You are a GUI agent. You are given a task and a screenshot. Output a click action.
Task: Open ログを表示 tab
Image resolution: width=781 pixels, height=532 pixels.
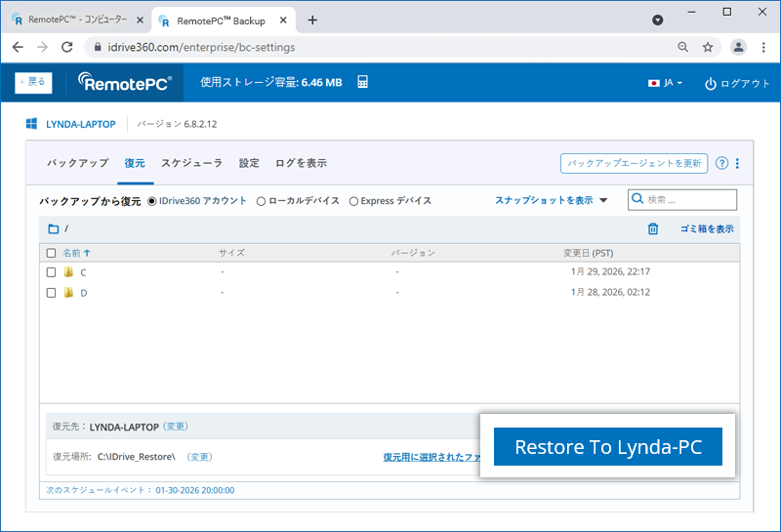pyautogui.click(x=301, y=163)
